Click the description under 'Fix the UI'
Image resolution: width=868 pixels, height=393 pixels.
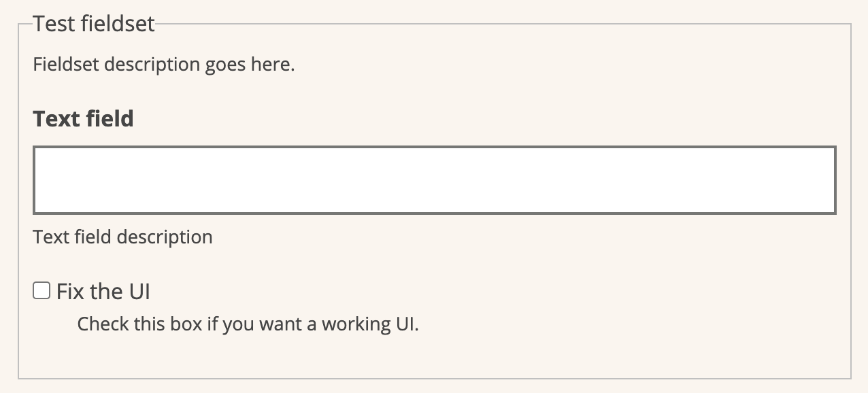point(248,324)
